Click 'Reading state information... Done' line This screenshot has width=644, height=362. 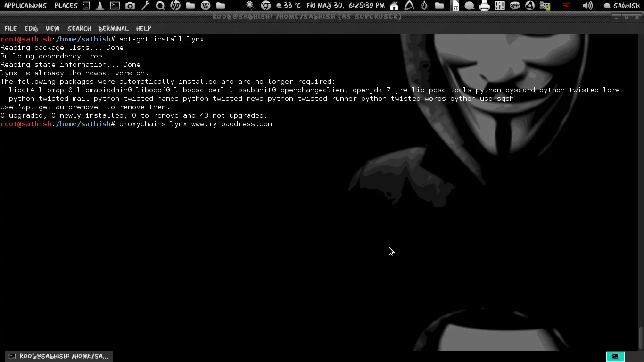[x=70, y=65]
